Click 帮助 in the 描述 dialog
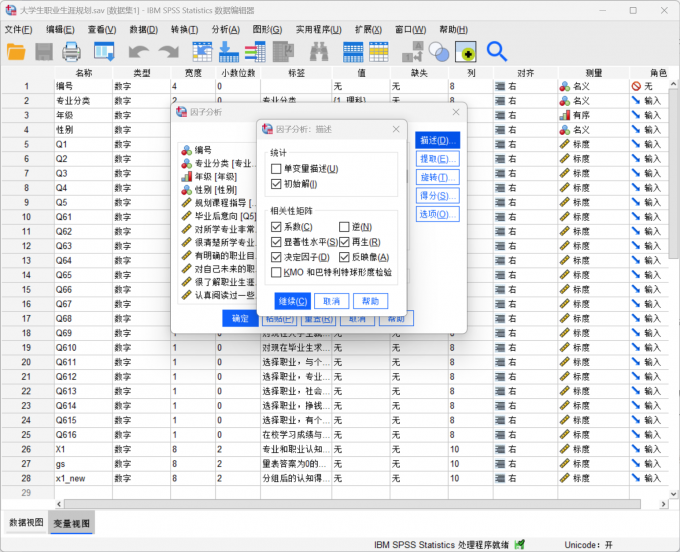This screenshot has width=680, height=552. coord(370,301)
